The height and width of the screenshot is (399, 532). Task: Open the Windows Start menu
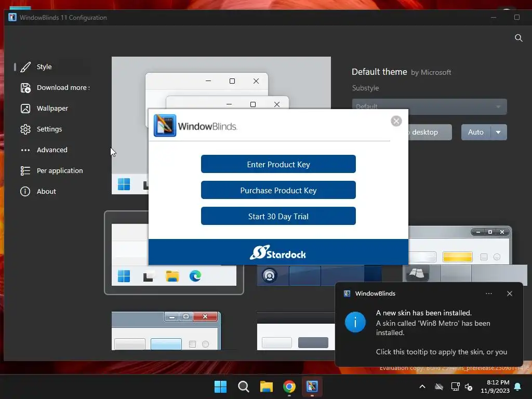[x=220, y=387]
